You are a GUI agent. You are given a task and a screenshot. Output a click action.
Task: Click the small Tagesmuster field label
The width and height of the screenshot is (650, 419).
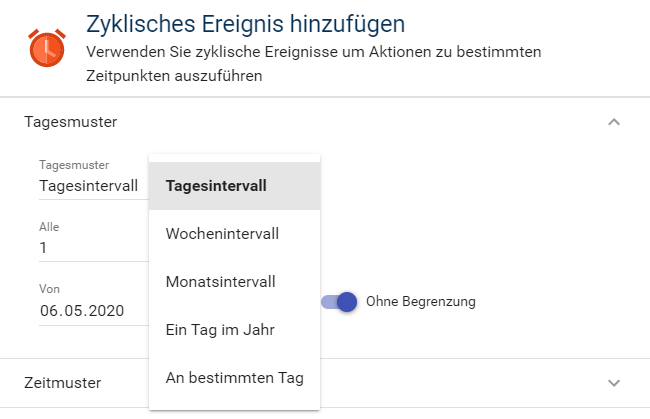(x=74, y=165)
